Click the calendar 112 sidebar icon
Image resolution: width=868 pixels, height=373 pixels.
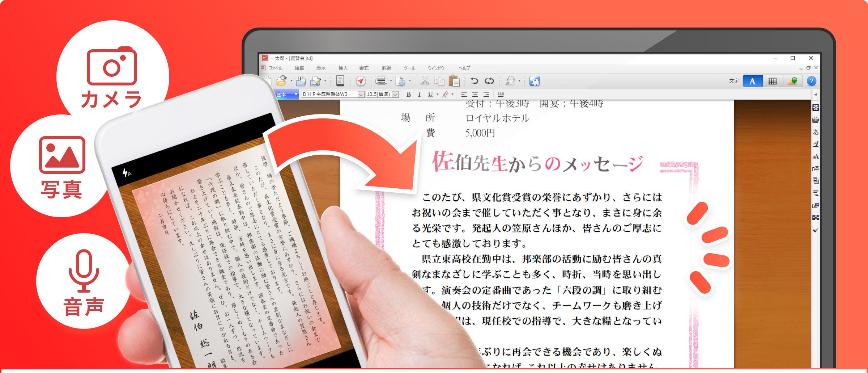(x=816, y=120)
